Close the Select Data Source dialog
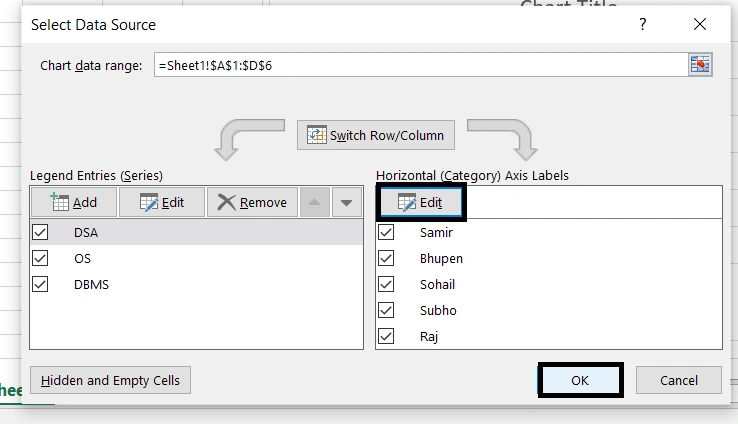The width and height of the screenshot is (738, 424). click(700, 24)
